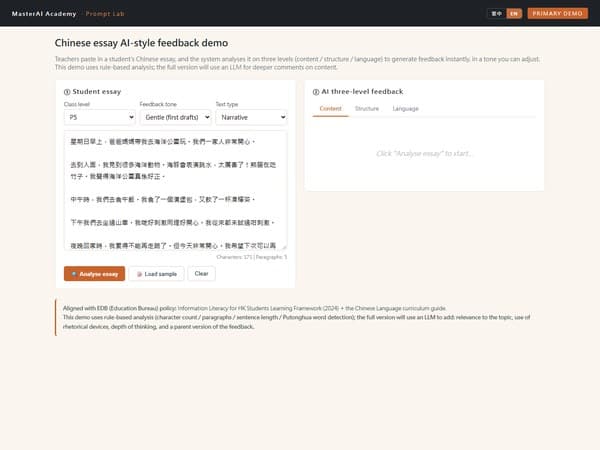This screenshot has width=600, height=450.
Task: Click the Characters and Paragraphs counter text
Action: point(251,257)
